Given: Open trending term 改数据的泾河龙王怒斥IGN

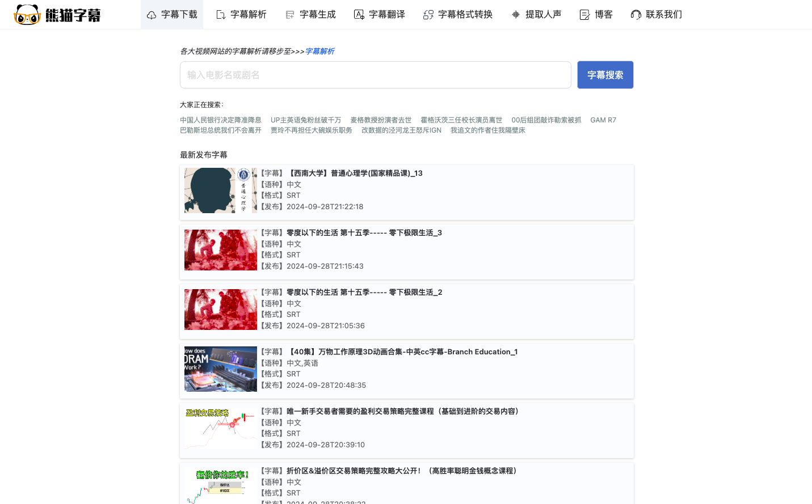Looking at the screenshot, I should tap(401, 130).
